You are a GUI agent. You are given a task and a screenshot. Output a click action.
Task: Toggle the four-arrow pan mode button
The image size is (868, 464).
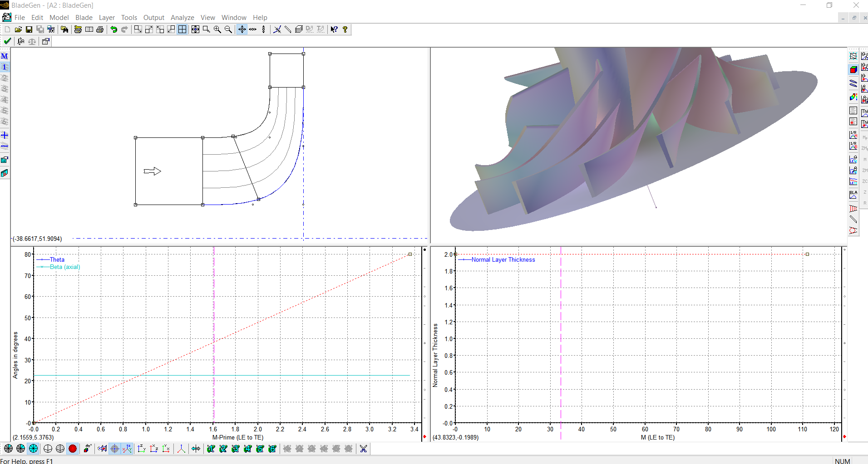tap(242, 29)
